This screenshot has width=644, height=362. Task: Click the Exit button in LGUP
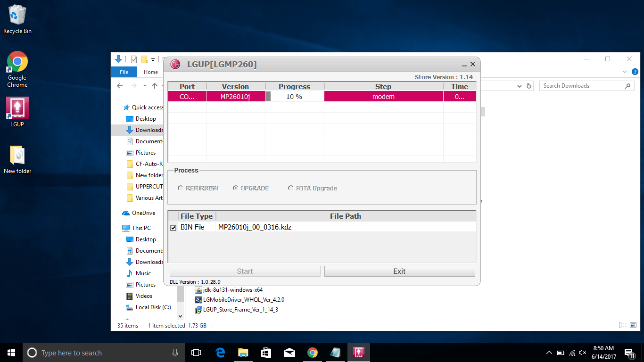(399, 271)
